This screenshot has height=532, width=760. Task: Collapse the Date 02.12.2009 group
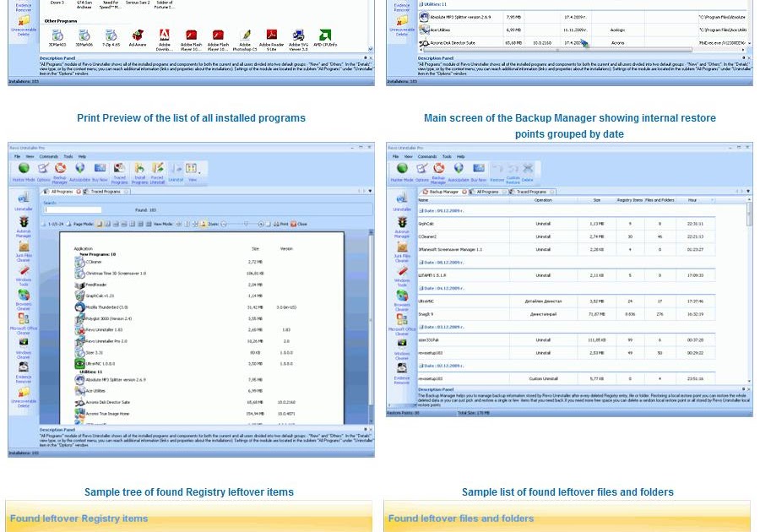(x=421, y=366)
